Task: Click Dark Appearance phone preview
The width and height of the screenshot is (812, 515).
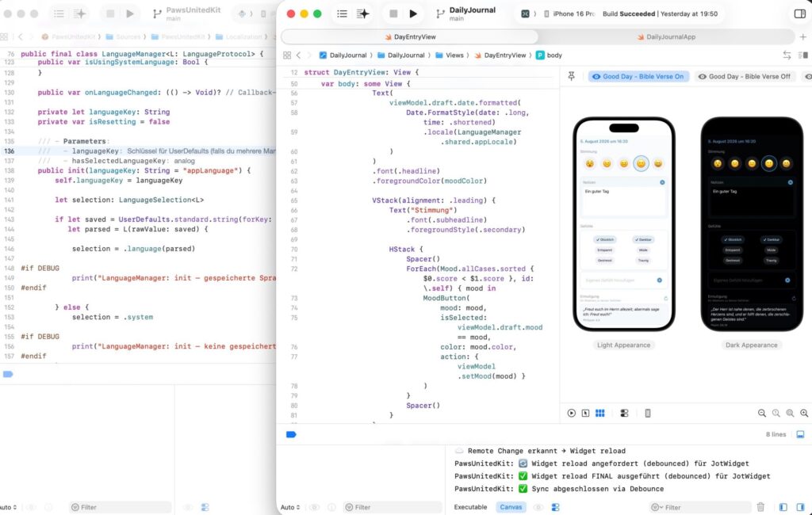Action: point(752,223)
